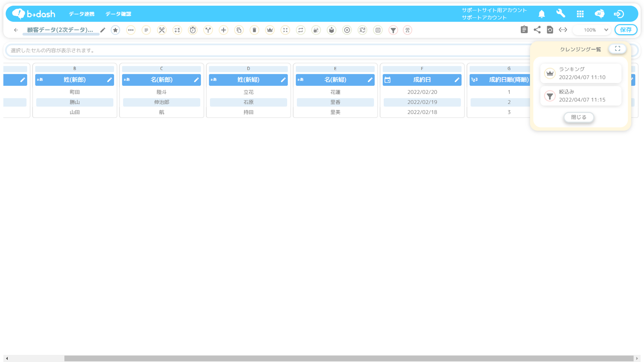Open the notifications bell
The width and height of the screenshot is (644, 362).
541,14
